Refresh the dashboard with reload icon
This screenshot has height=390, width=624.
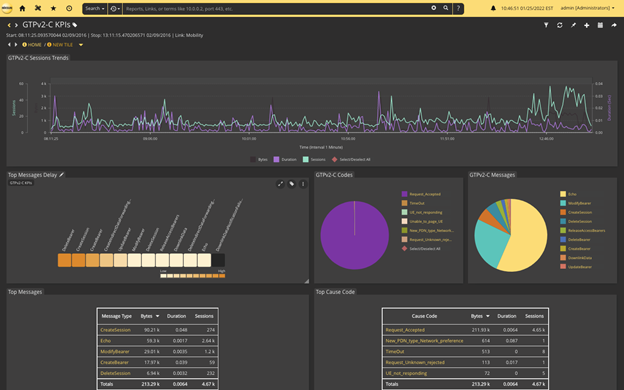pos(560,25)
